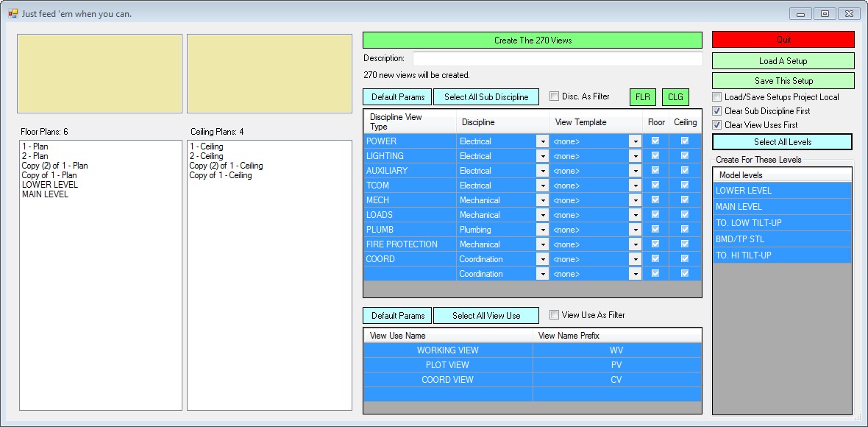Select 2 - Plan in Floor Plans
The image size is (868, 427).
[x=35, y=156]
